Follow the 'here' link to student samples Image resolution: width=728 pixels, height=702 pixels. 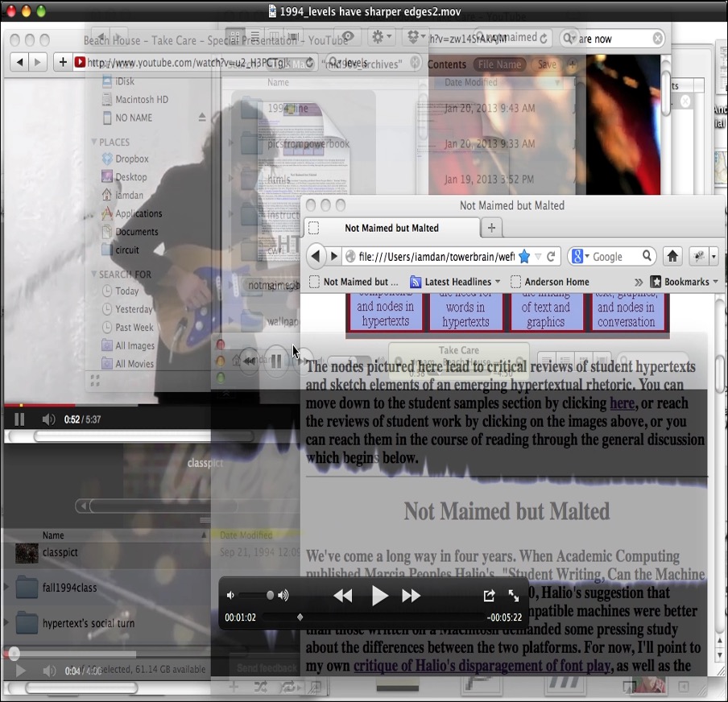[622, 403]
